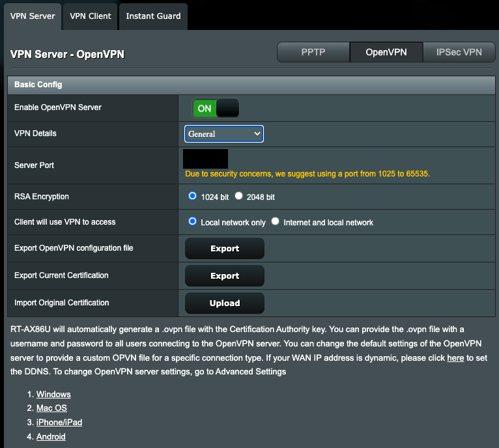Open the Mac OS setup guide link
Image resolution: width=499 pixels, height=448 pixels.
tap(51, 408)
